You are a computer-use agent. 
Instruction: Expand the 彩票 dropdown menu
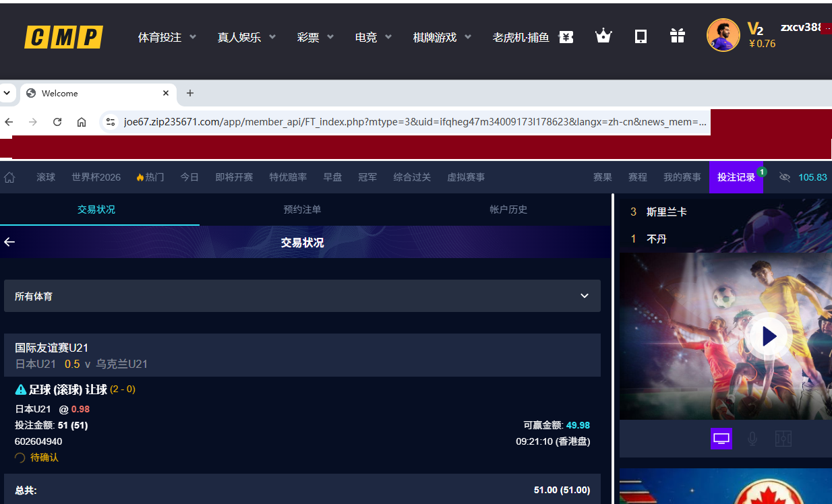(x=316, y=37)
